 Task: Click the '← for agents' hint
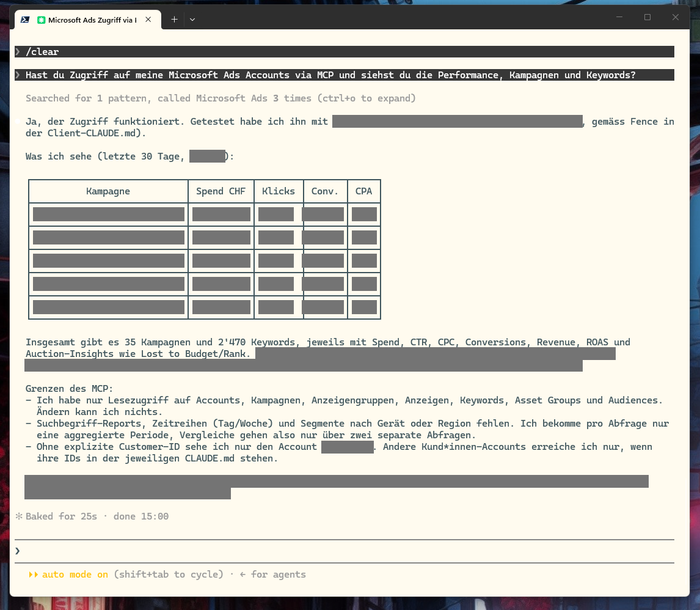coord(273,575)
